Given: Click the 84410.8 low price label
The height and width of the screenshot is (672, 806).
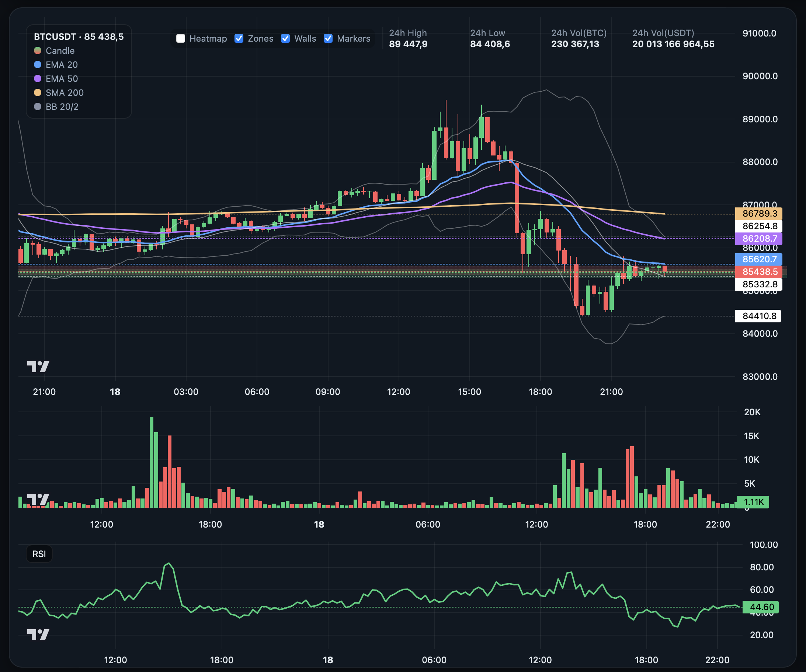Looking at the screenshot, I should point(758,316).
